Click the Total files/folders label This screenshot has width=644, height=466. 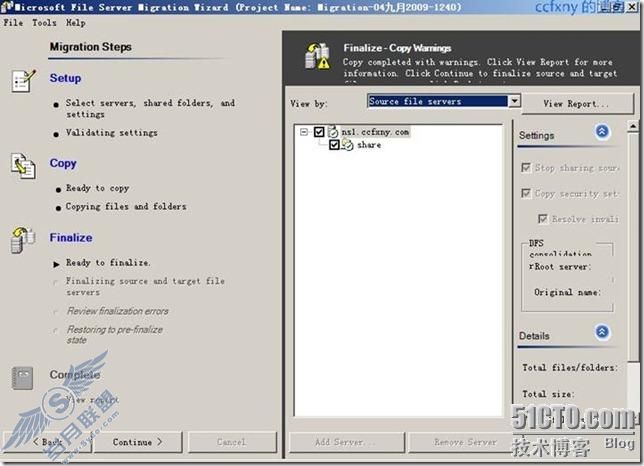569,367
